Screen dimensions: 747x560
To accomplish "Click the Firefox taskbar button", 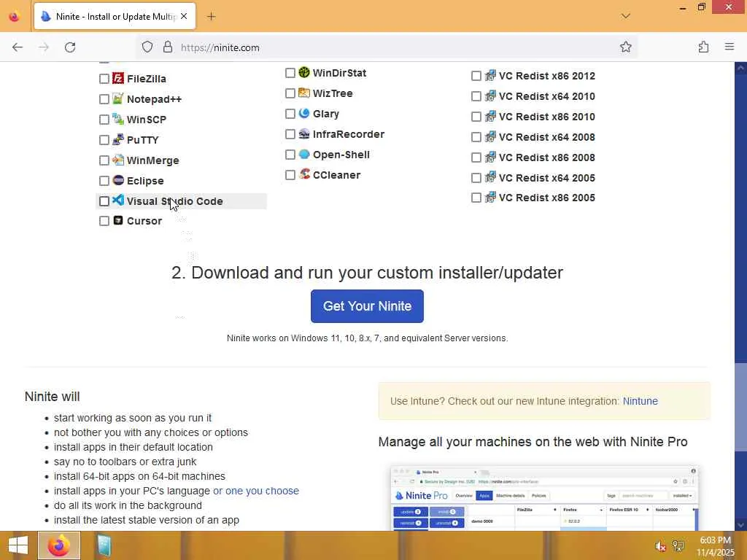I will tap(59, 545).
